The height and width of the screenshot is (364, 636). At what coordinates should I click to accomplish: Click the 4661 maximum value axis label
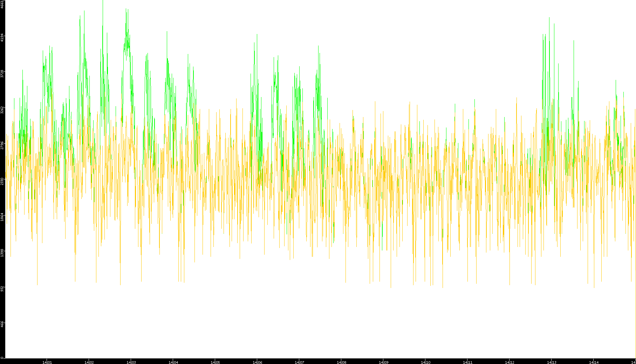click(x=2, y=4)
